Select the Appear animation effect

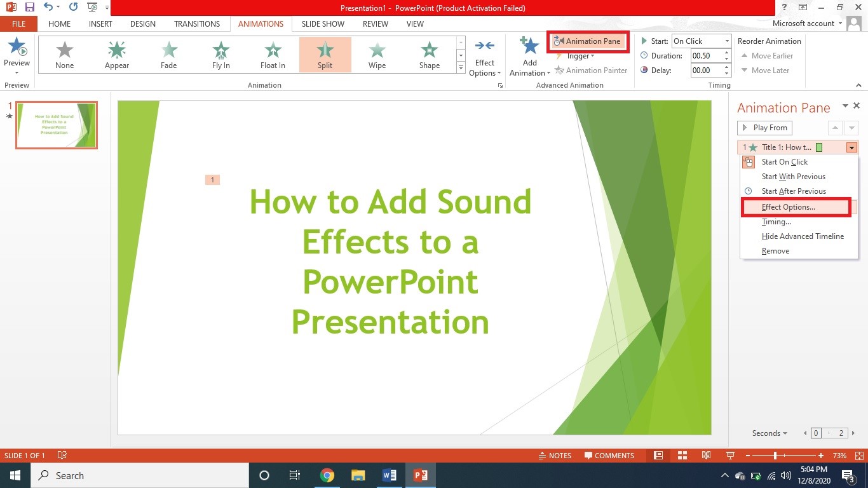tap(116, 54)
